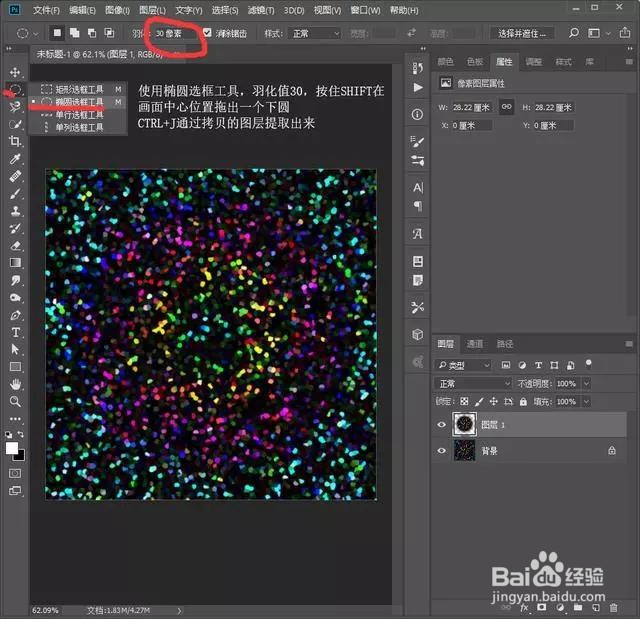Choose Add to selection mode
The height and width of the screenshot is (619, 640).
(x=75, y=33)
